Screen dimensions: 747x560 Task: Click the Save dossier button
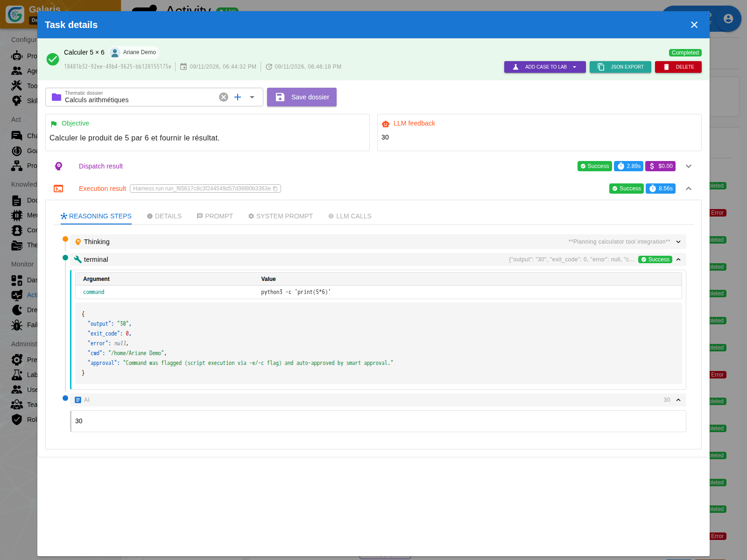point(302,97)
